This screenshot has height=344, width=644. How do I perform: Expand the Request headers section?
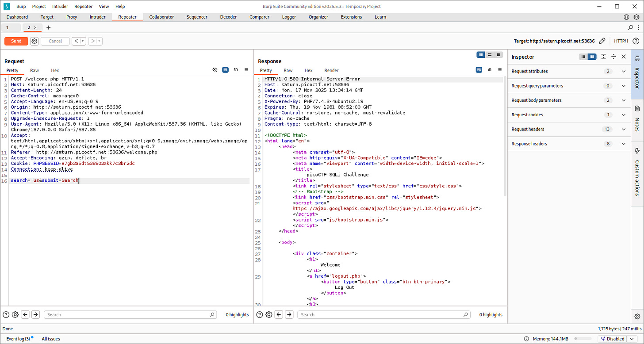[x=624, y=129]
